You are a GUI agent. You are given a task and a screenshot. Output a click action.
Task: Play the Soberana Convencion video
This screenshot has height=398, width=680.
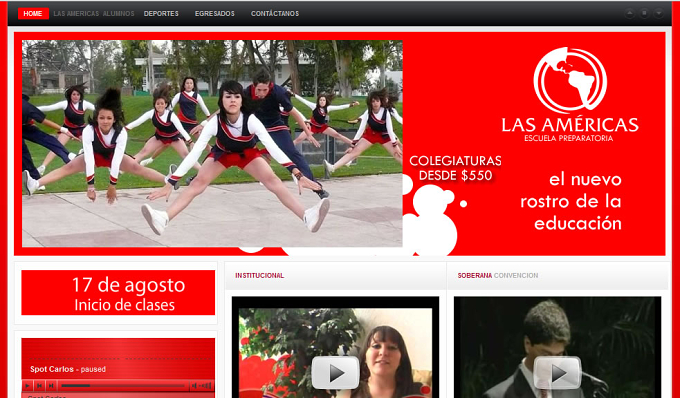[557, 372]
